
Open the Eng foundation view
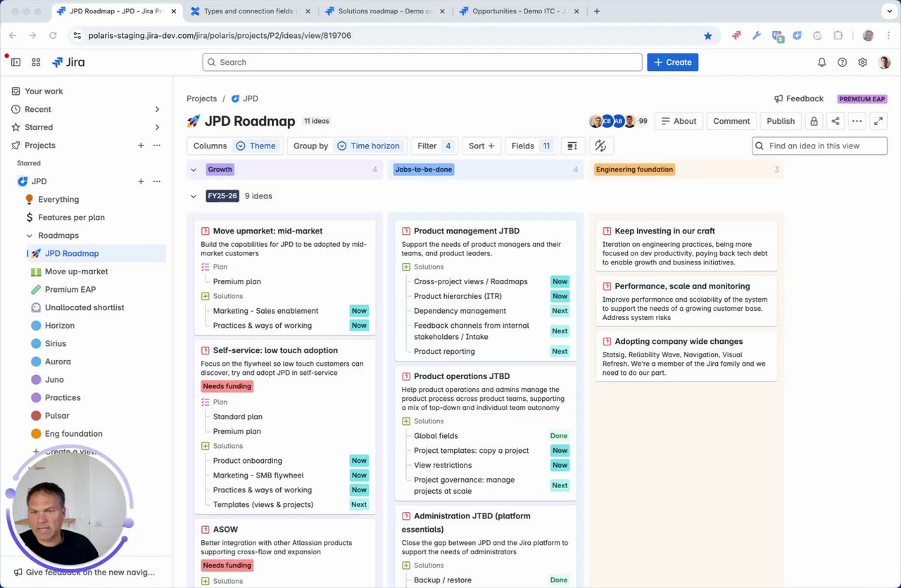(x=74, y=434)
